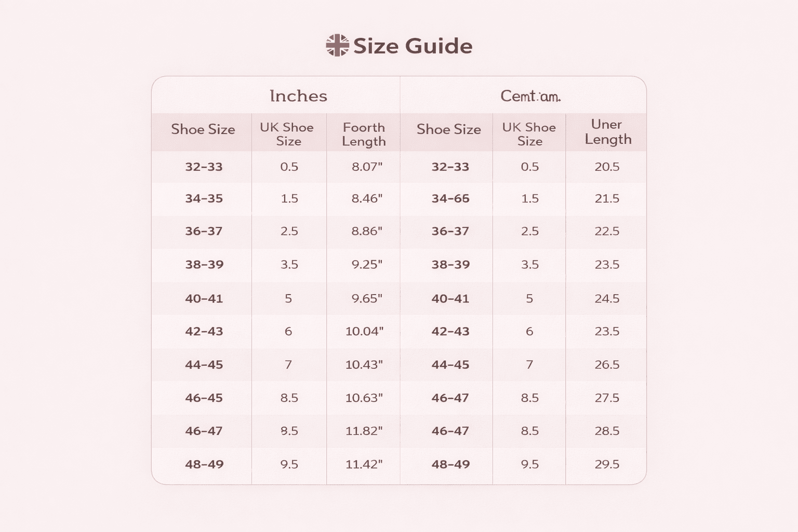Click the Uner Length column header
This screenshot has width=798, height=532.
click(607, 132)
